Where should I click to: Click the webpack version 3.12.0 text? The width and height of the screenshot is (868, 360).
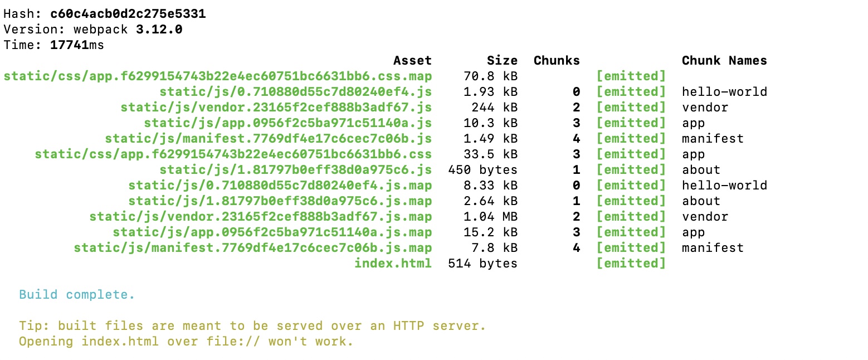pyautogui.click(x=159, y=30)
